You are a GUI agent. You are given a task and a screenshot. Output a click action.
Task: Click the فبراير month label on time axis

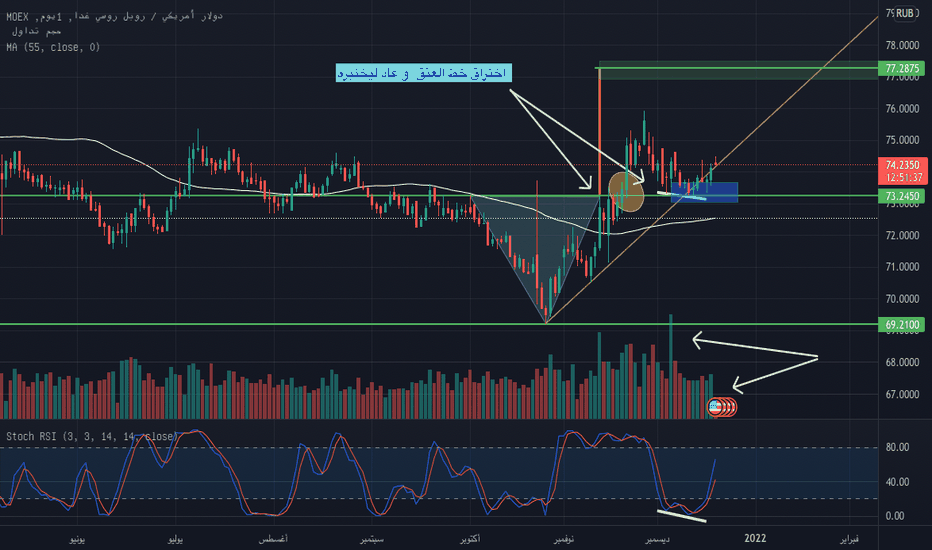tap(849, 539)
